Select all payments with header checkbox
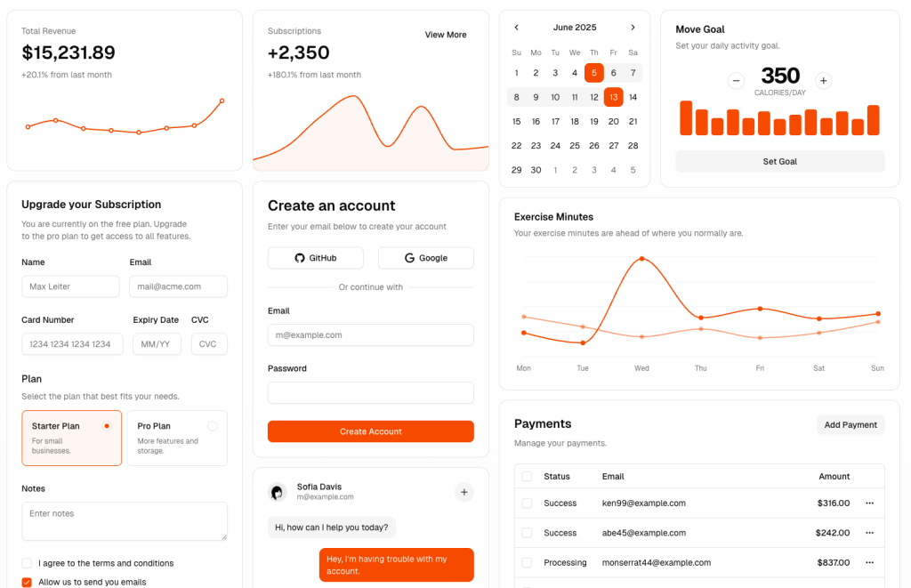Screen dimensions: 911x588 point(527,477)
